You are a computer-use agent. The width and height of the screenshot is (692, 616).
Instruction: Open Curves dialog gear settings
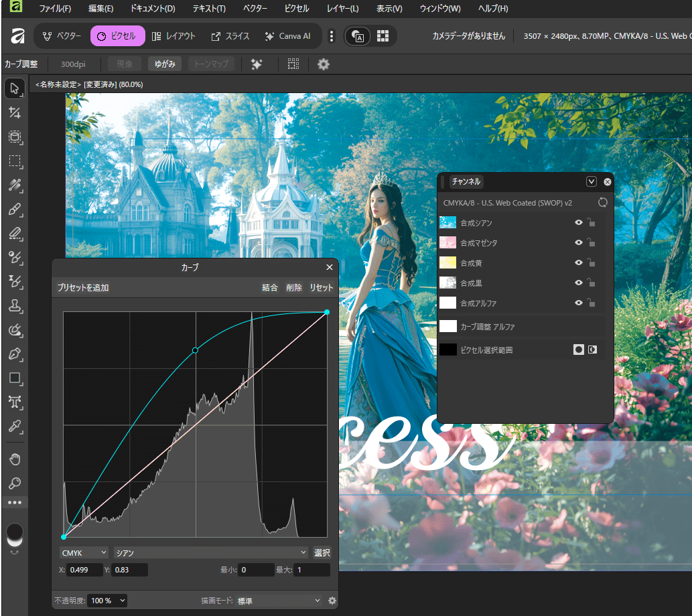pyautogui.click(x=332, y=601)
